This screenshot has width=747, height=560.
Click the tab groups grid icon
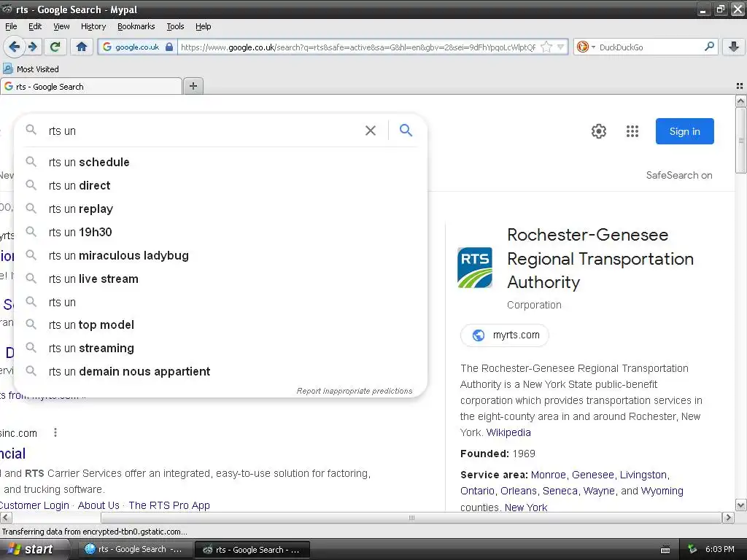(x=740, y=86)
